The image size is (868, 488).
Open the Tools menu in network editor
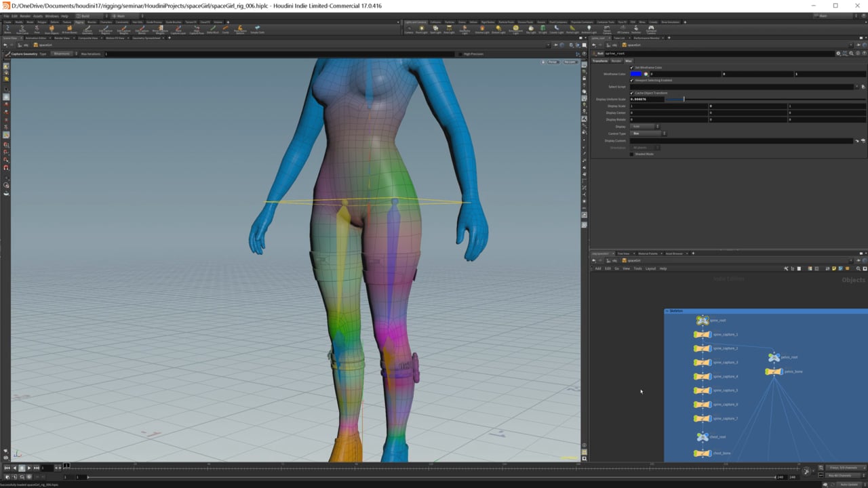click(637, 268)
